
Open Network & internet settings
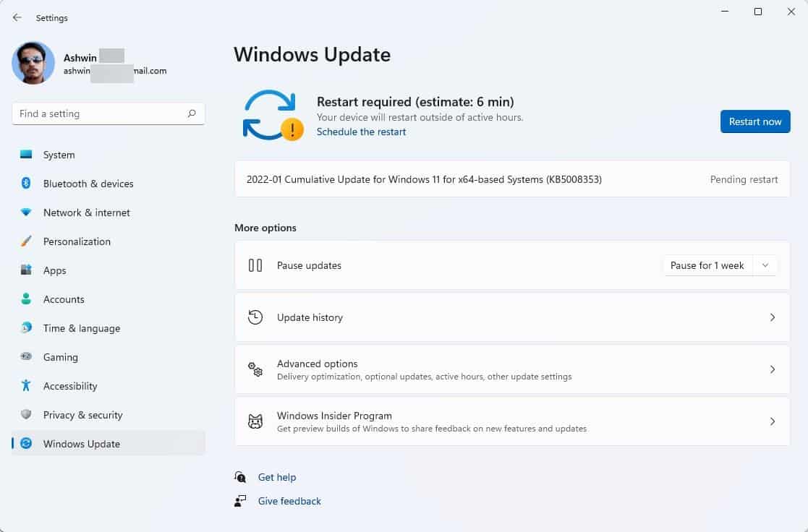point(85,213)
